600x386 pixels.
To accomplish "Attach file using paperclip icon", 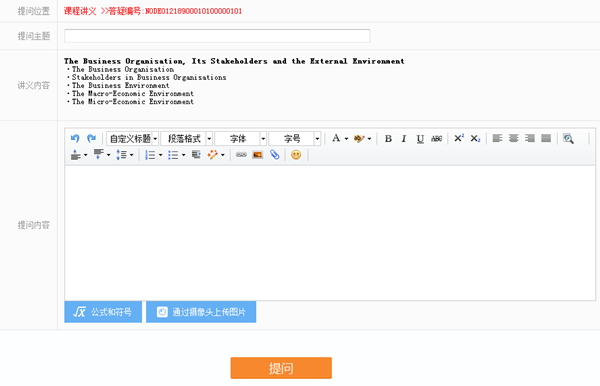I will 274,155.
